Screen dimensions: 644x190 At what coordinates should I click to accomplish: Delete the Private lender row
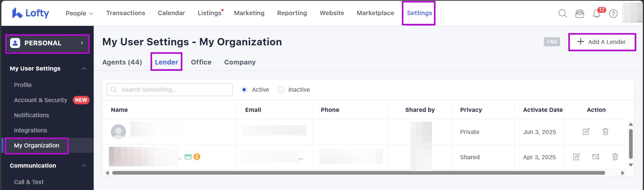click(x=605, y=132)
